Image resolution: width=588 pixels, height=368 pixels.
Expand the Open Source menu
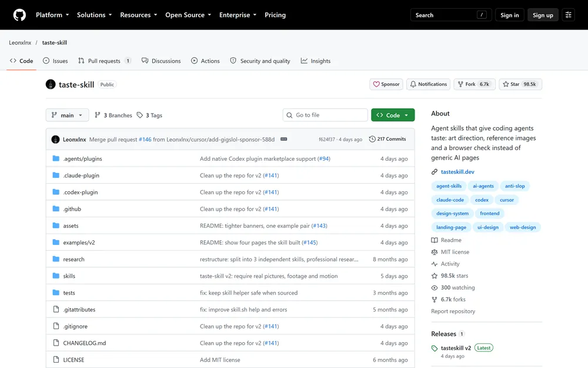pos(188,15)
